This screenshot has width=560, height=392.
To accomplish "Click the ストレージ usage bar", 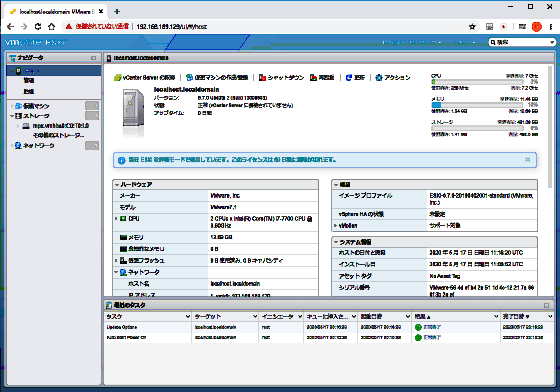I will (x=478, y=128).
